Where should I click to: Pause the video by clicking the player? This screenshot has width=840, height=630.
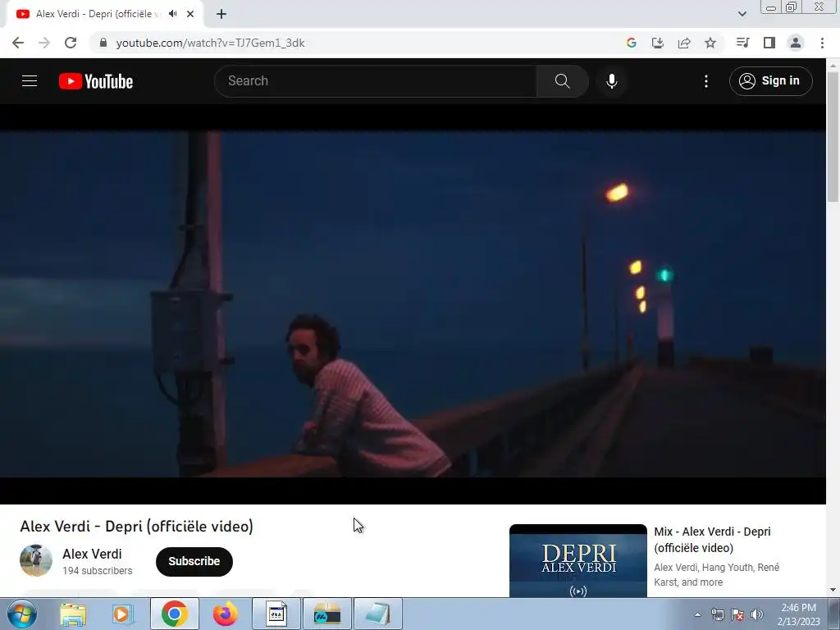click(413, 304)
